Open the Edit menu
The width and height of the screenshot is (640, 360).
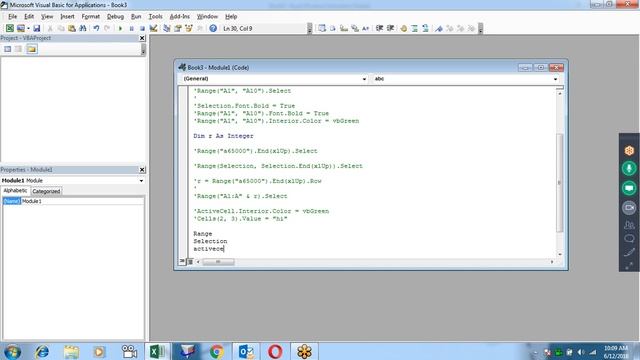click(x=29, y=16)
